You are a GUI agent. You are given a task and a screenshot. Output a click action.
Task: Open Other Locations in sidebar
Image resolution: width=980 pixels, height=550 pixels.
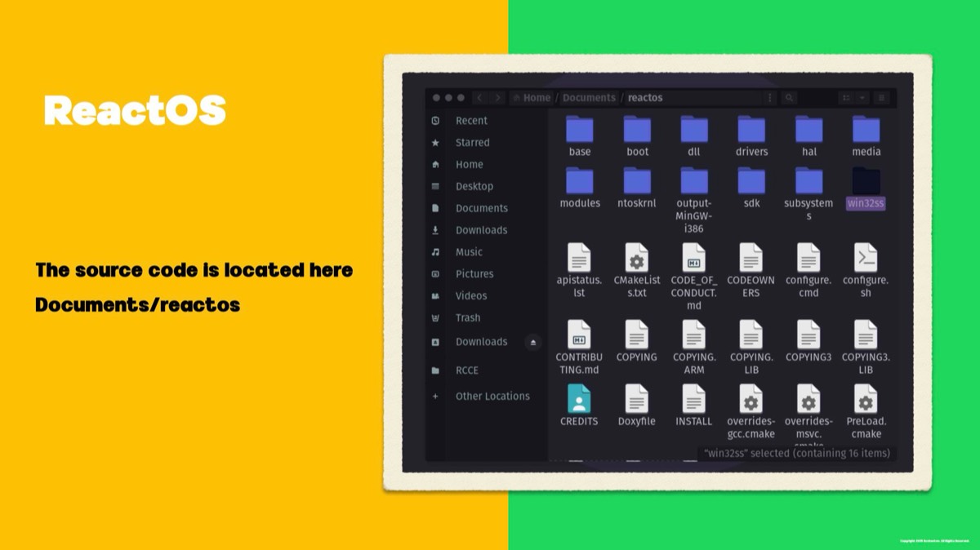[492, 397]
